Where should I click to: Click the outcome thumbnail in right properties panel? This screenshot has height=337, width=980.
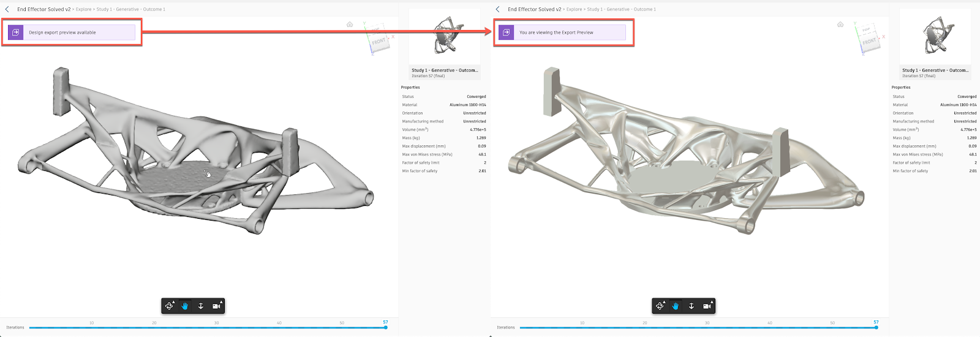tap(935, 37)
